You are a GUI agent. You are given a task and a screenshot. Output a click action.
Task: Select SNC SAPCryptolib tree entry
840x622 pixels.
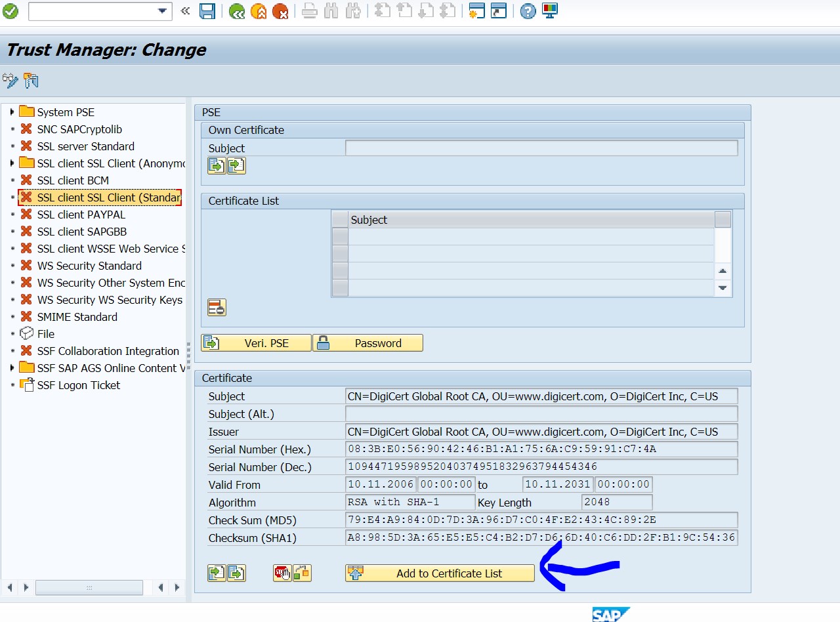pos(79,129)
